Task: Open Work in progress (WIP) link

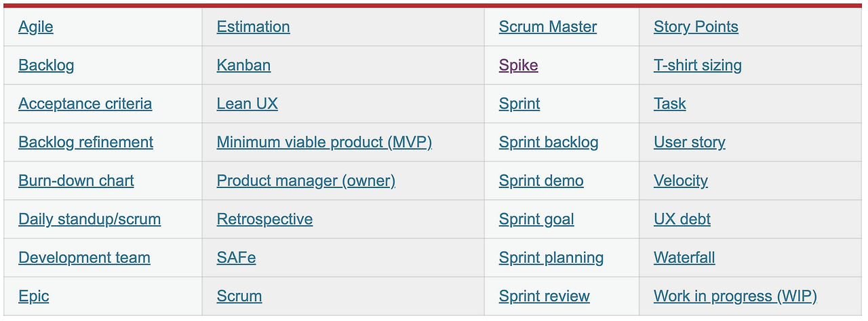Action: [735, 297]
